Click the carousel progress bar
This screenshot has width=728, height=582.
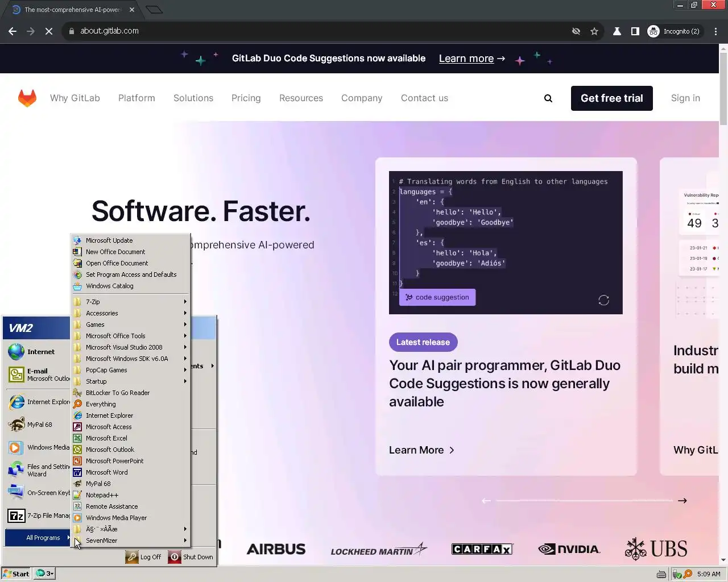pyautogui.click(x=584, y=501)
